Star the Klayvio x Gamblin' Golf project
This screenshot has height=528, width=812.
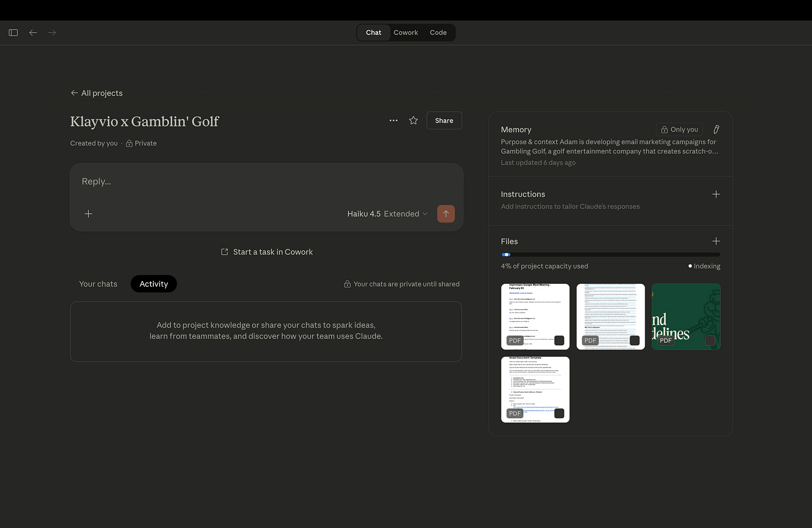(413, 120)
